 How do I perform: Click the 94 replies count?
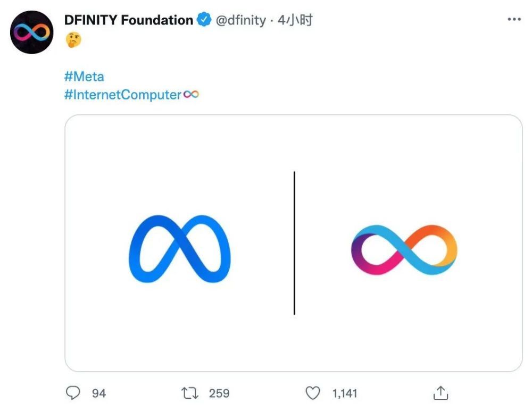point(99,393)
